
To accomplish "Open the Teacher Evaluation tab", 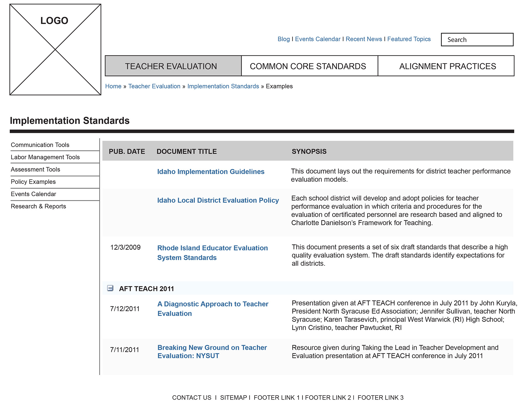I will pyautogui.click(x=173, y=66).
